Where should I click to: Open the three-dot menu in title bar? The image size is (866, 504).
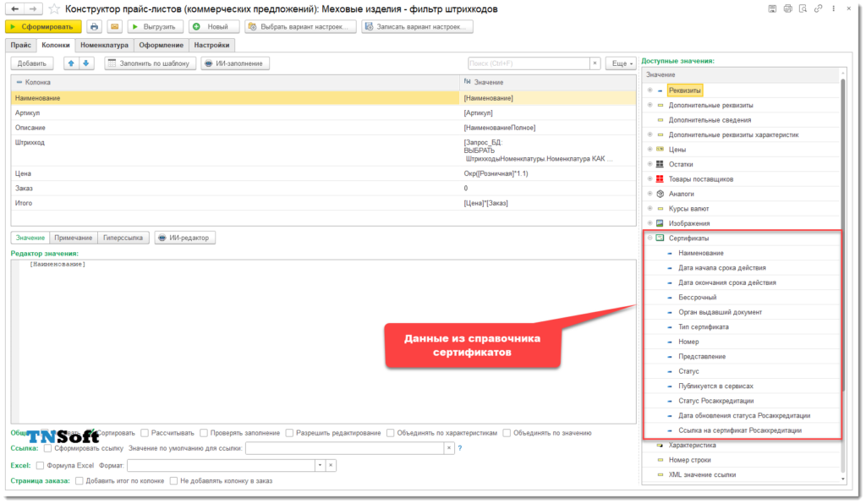pyautogui.click(x=833, y=8)
